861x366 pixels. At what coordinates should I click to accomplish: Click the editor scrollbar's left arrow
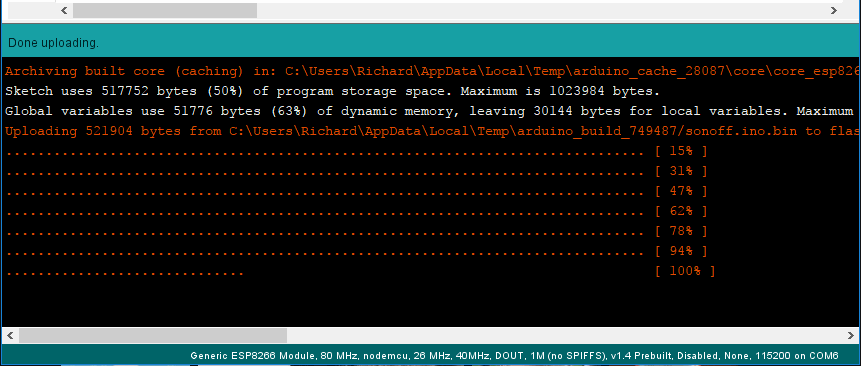[64, 10]
